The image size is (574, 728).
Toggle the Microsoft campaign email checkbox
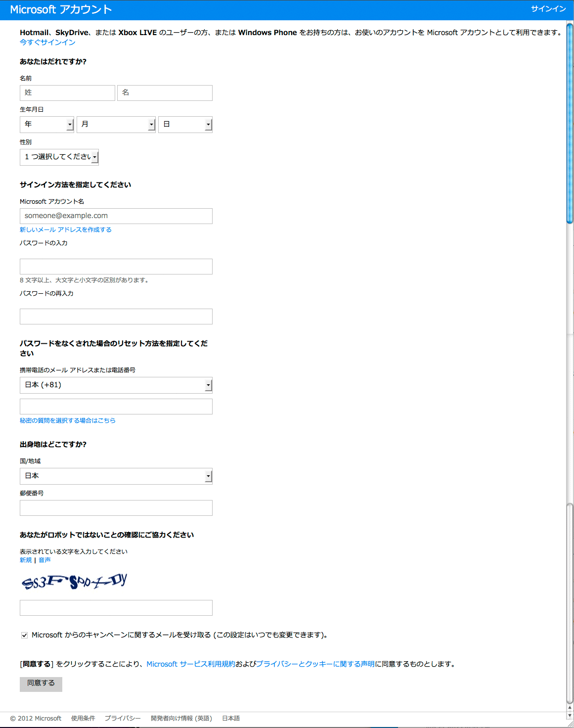click(24, 635)
